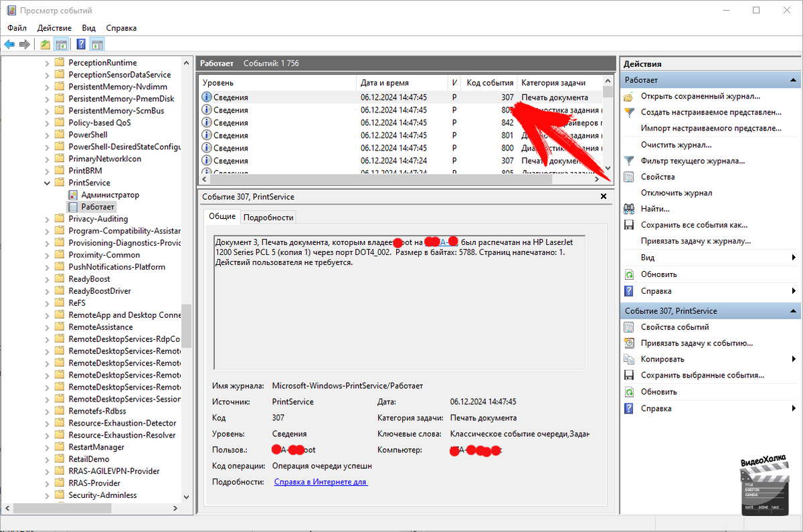Expand the Privacy-Auditing tree node
Image resolution: width=803 pixels, height=532 pixels.
coord(47,219)
